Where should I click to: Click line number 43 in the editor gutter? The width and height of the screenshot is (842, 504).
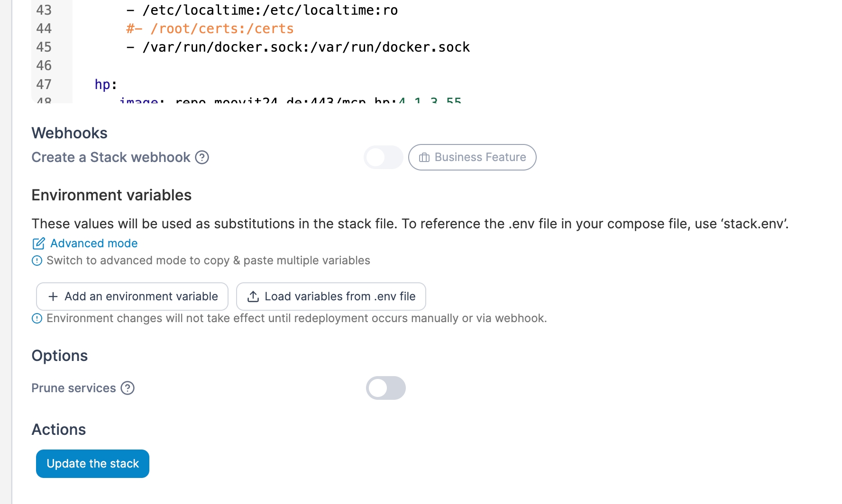point(44,10)
